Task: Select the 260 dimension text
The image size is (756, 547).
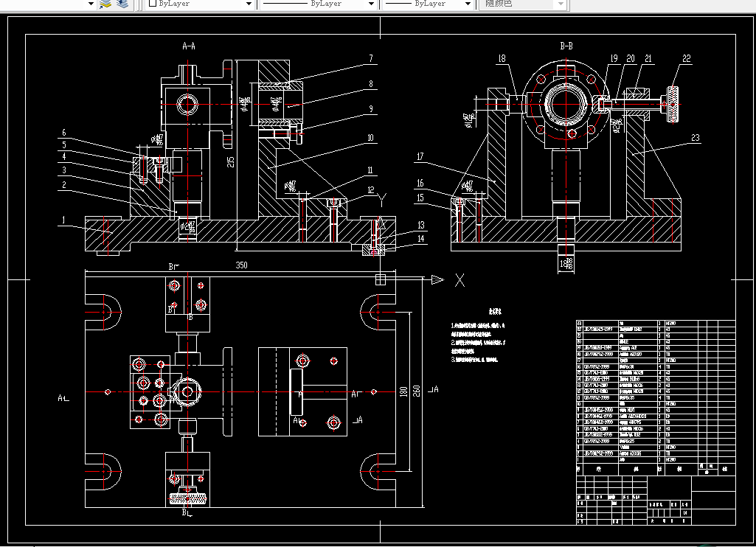Action: (417, 391)
